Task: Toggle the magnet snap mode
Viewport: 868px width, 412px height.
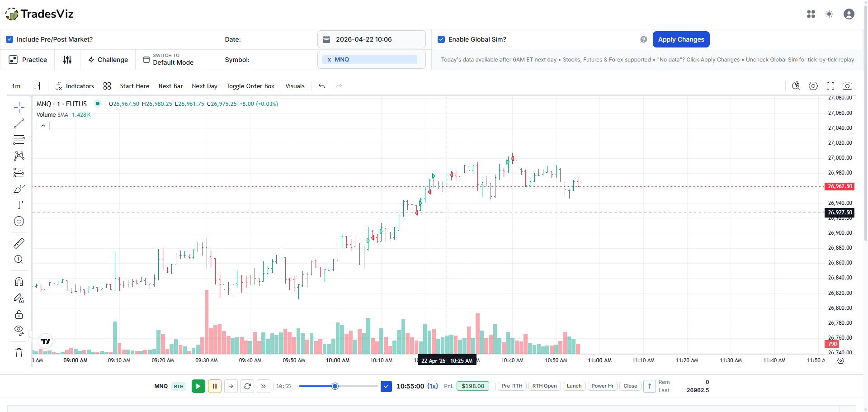Action: pyautogui.click(x=19, y=282)
